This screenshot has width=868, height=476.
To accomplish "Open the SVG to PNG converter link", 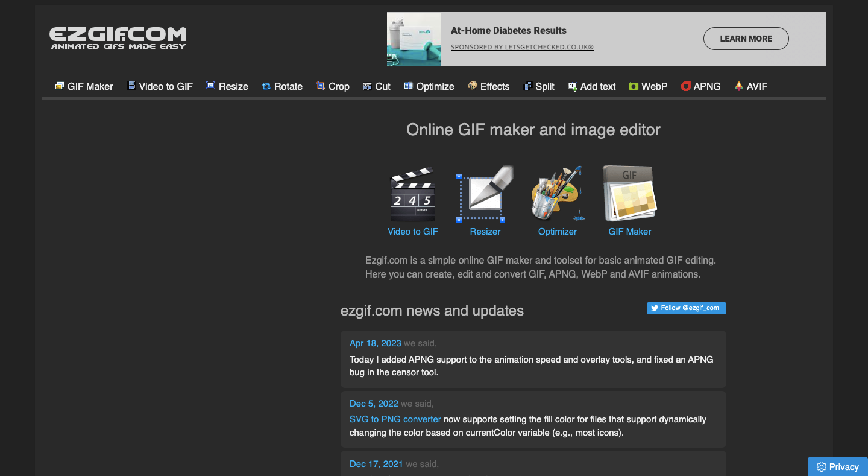I will point(395,419).
